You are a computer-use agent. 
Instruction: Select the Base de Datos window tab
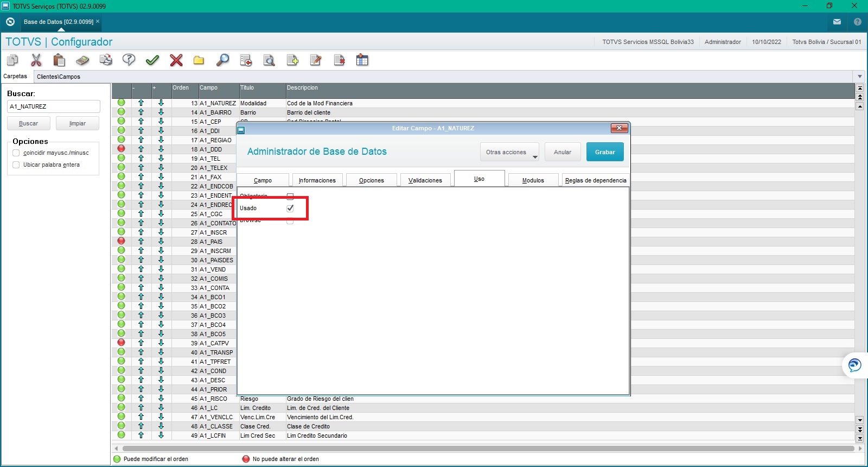[x=59, y=22]
